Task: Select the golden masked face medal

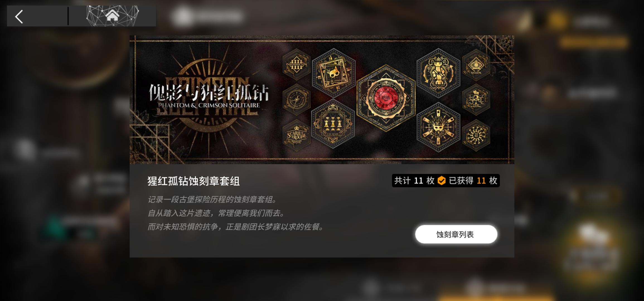Action: click(x=439, y=127)
